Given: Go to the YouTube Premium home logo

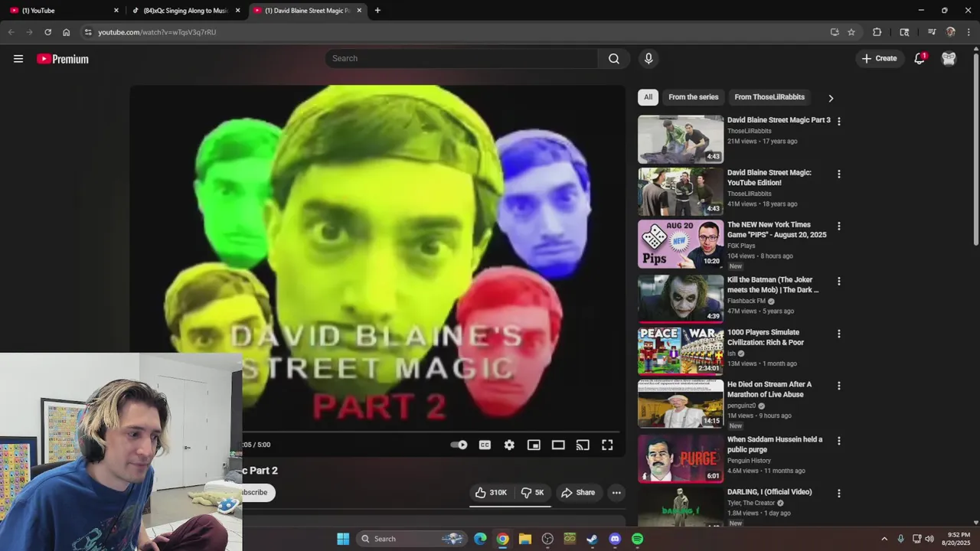Looking at the screenshot, I should (63, 59).
